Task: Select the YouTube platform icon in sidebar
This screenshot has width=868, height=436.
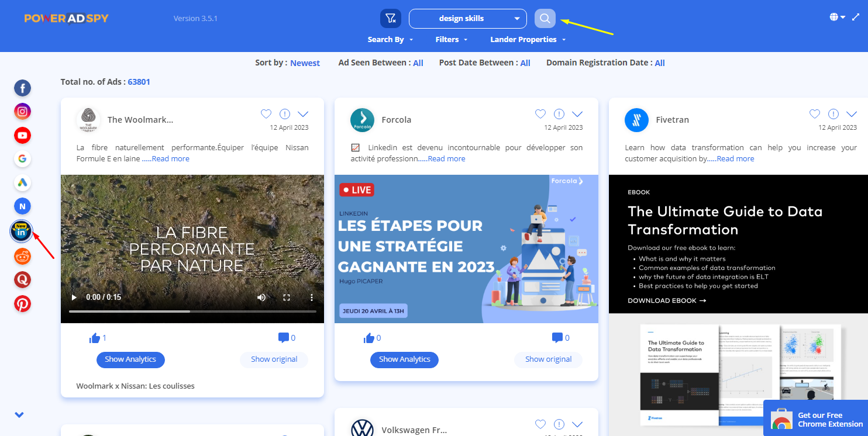Action: coord(22,136)
